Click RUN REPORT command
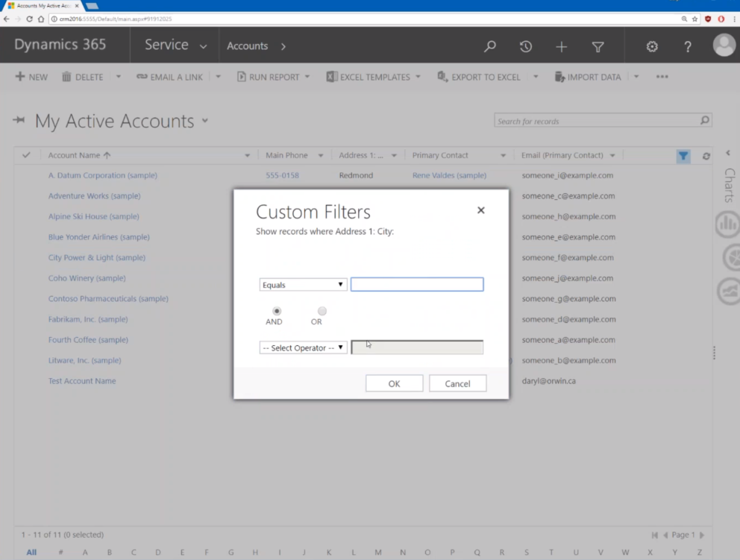 click(268, 77)
